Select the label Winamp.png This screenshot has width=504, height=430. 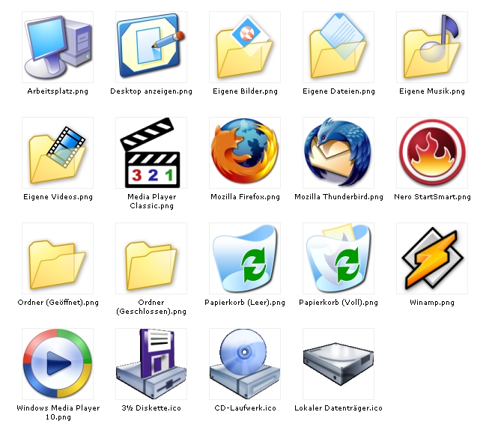(x=432, y=303)
